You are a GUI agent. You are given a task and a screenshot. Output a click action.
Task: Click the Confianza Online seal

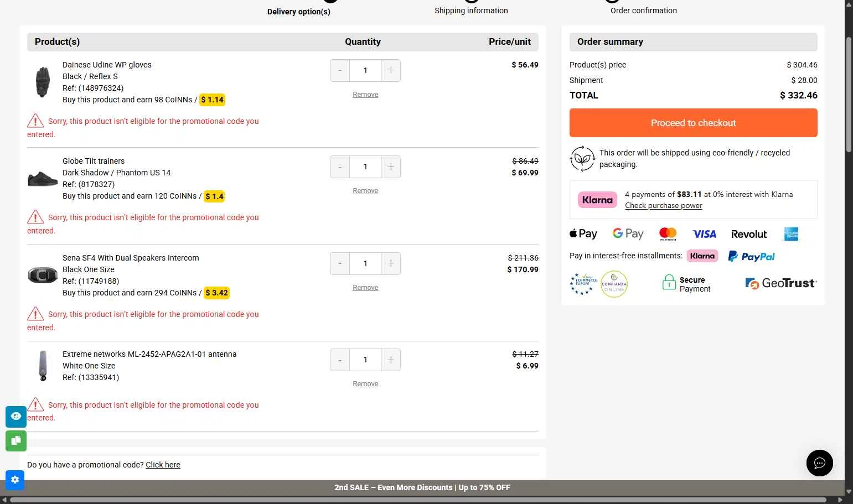click(x=614, y=284)
